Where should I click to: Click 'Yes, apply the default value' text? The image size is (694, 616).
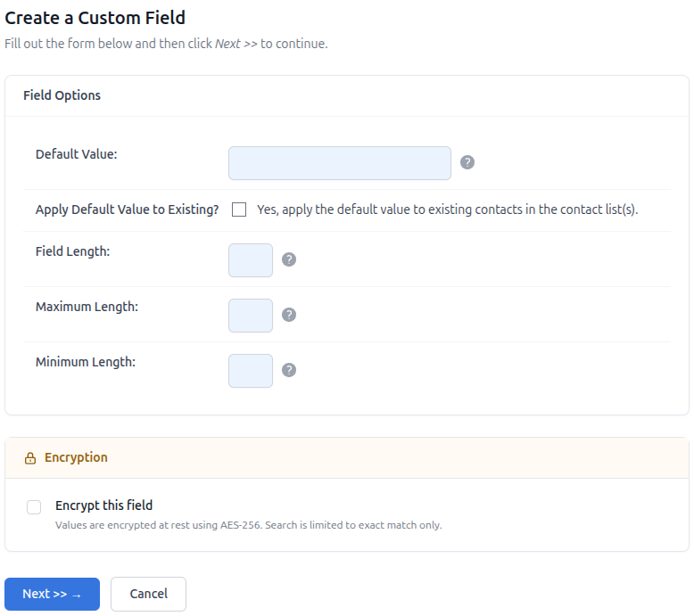[x=447, y=209]
